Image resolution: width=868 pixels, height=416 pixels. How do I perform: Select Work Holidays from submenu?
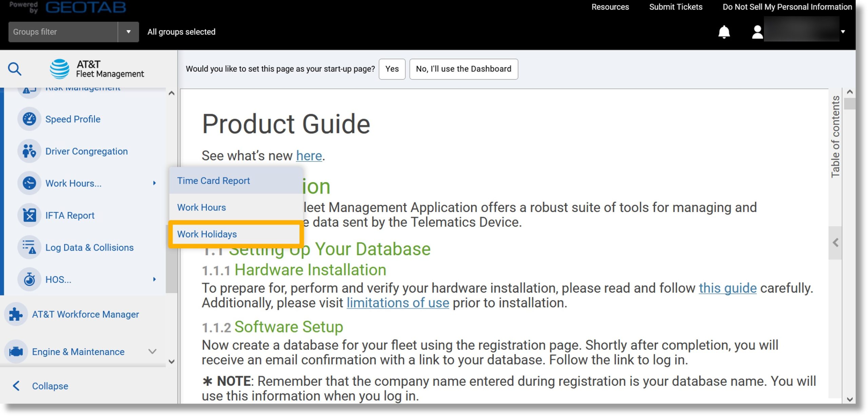pyautogui.click(x=207, y=234)
